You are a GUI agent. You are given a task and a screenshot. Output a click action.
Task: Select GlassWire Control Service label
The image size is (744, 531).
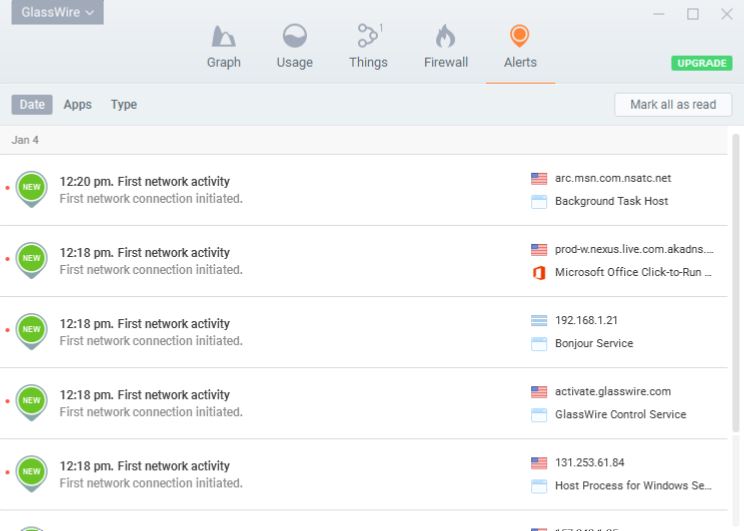pos(621,414)
